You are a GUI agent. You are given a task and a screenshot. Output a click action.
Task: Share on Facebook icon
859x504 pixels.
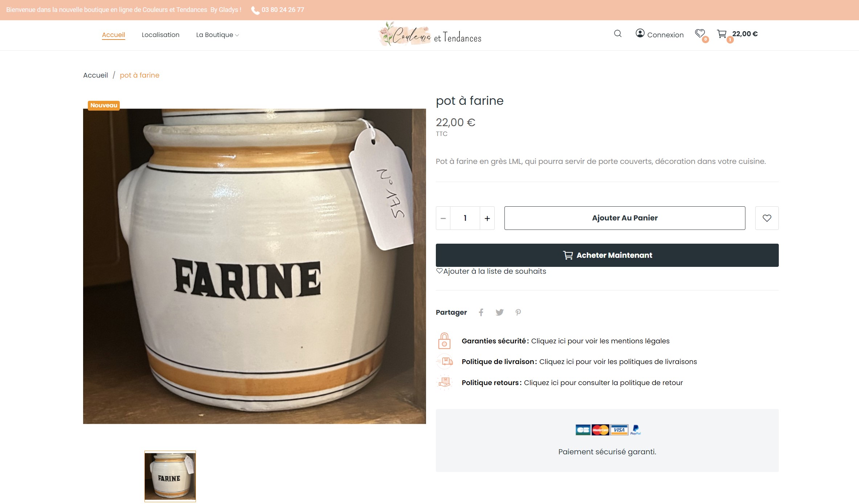pyautogui.click(x=481, y=312)
